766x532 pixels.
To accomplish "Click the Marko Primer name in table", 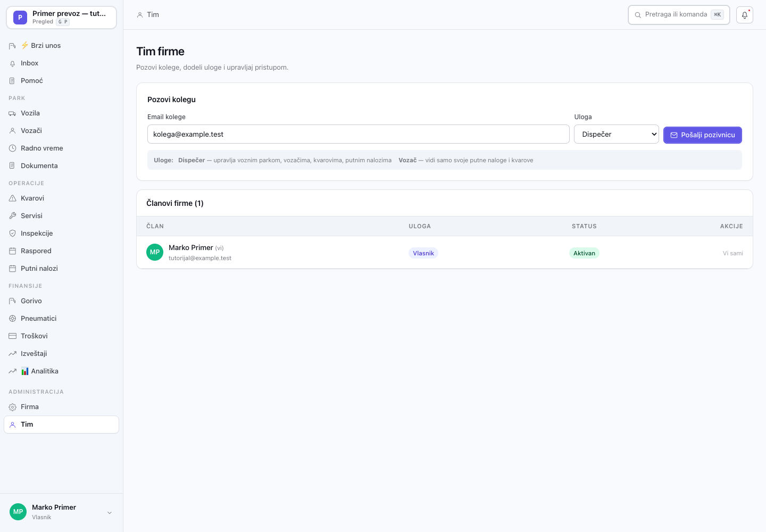I will pos(191,247).
